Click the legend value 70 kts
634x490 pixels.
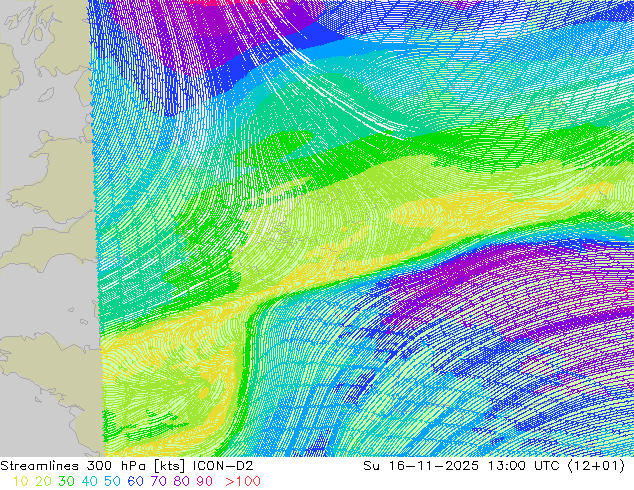pos(158,481)
